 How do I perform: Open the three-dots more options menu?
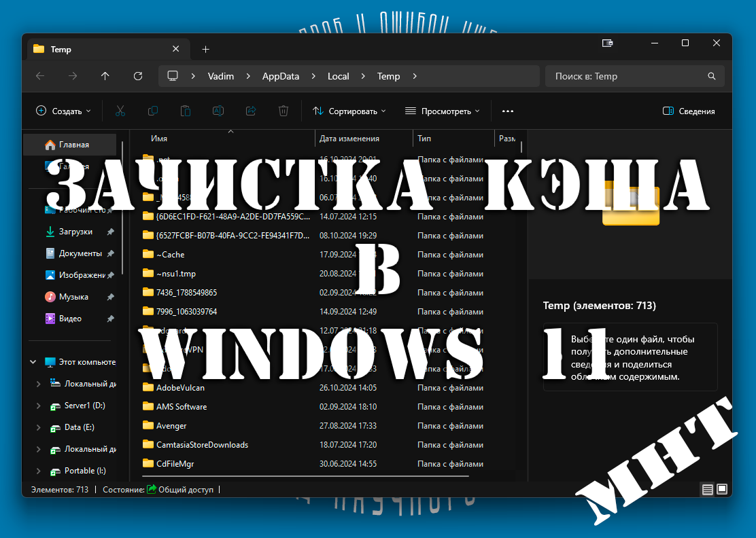(x=508, y=111)
